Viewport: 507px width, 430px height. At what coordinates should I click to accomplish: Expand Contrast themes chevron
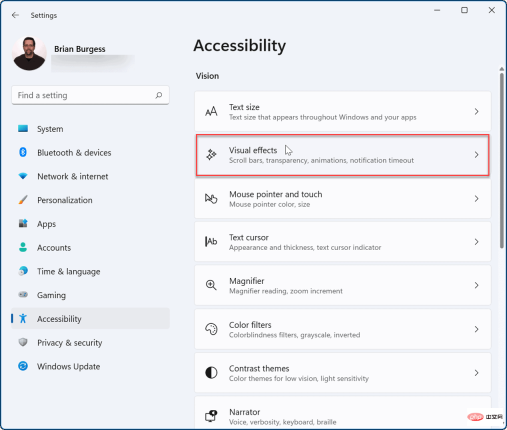pos(476,373)
